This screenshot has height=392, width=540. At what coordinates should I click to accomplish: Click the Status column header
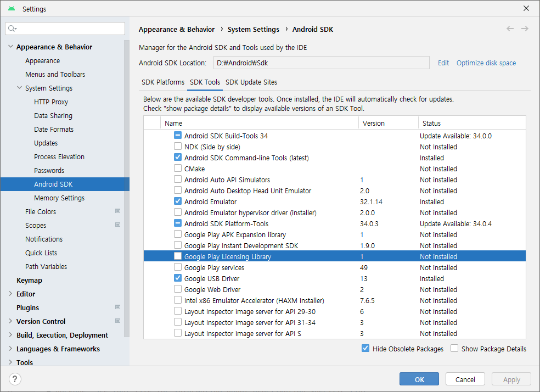tap(472, 123)
